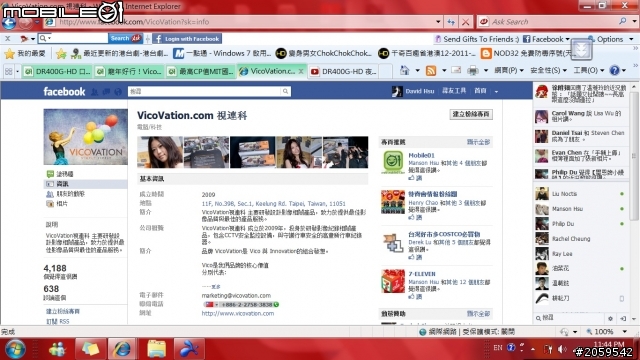640x360 pixels.
Task: Open Sticky Notes in taskbar
Action: coord(90,349)
